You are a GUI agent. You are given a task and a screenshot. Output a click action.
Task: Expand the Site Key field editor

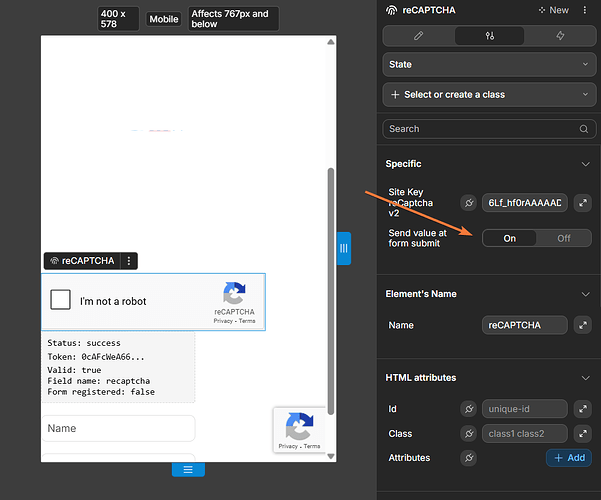583,202
